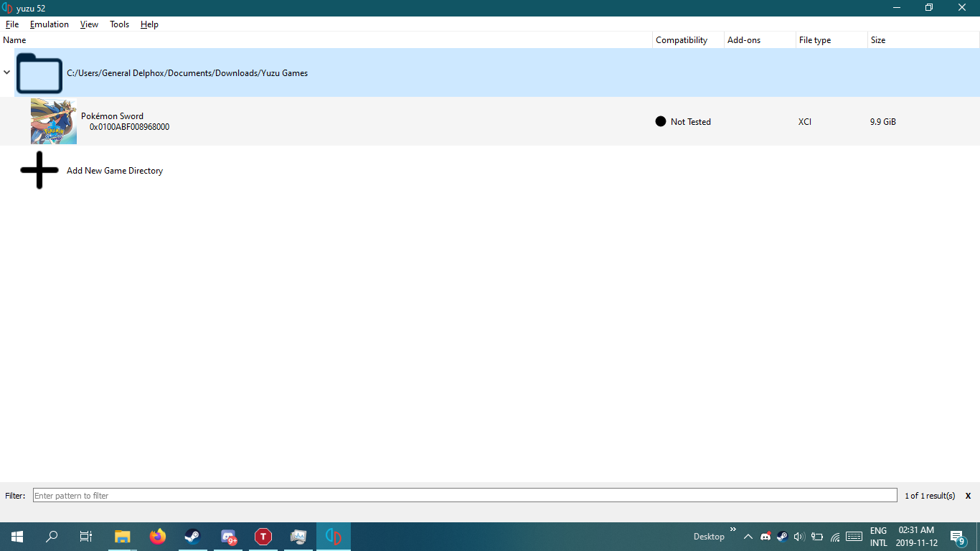Image resolution: width=980 pixels, height=551 pixels.
Task: Click the Steam system tray icon
Action: pos(783,537)
